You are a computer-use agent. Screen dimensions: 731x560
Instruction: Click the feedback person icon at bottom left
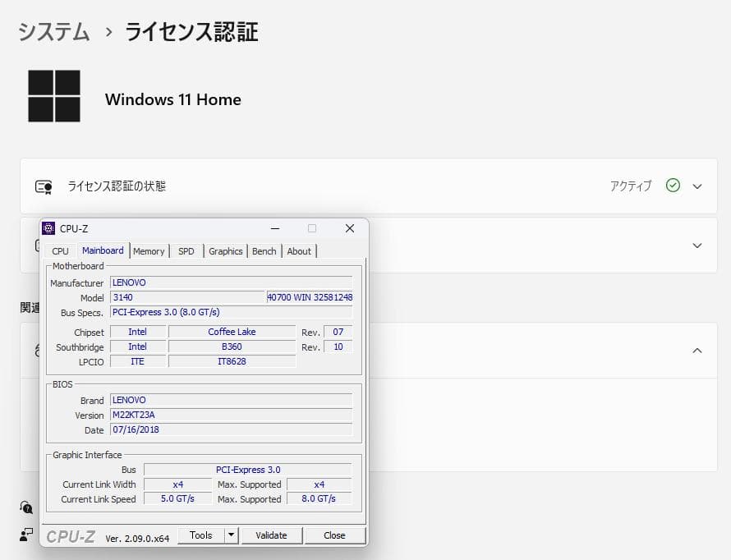pos(26,535)
